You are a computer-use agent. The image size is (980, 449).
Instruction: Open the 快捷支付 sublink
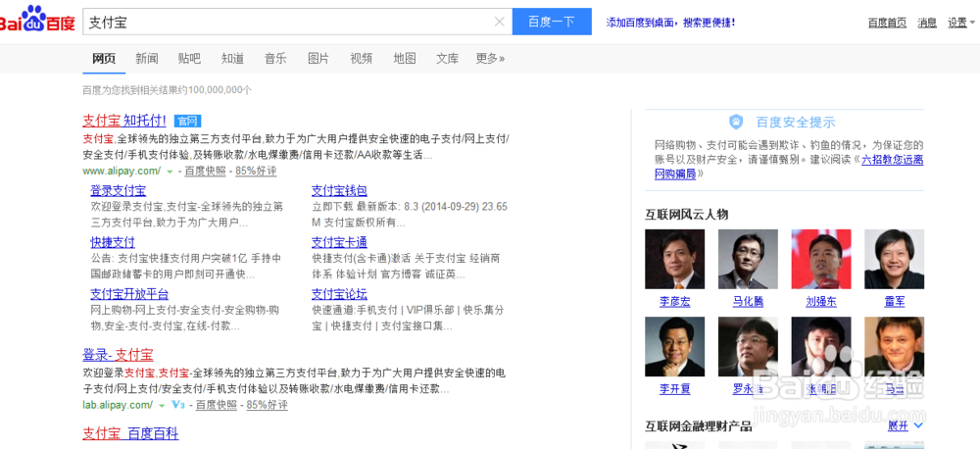pos(113,242)
